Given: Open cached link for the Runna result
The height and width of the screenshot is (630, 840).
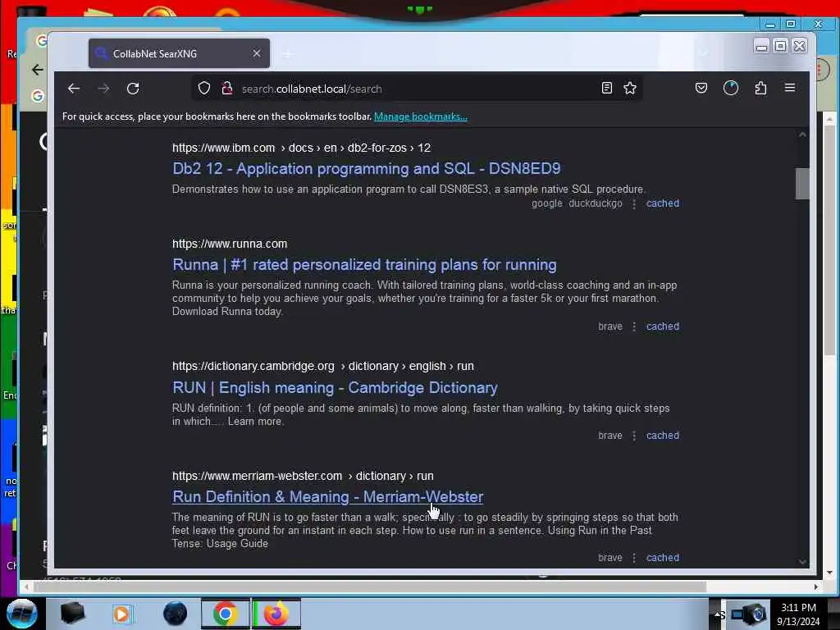Looking at the screenshot, I should coord(663,326).
